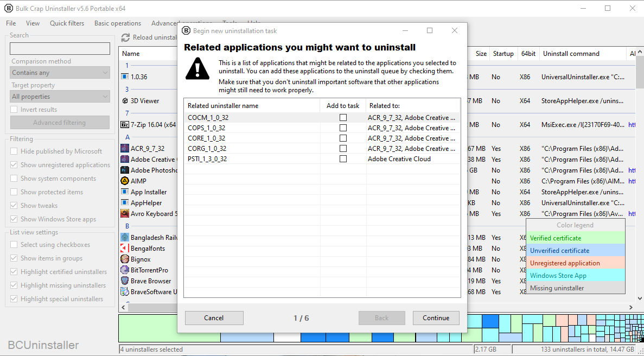Sort main list by 64bit column

click(528, 53)
